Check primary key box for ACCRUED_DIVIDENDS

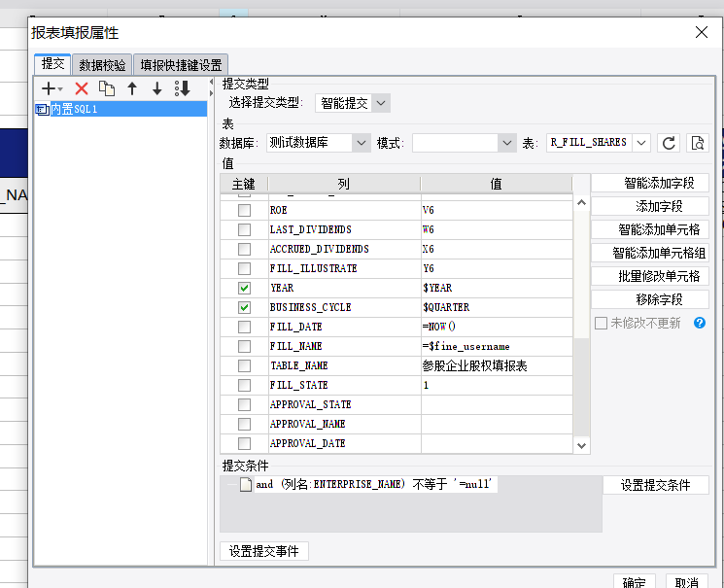point(244,250)
